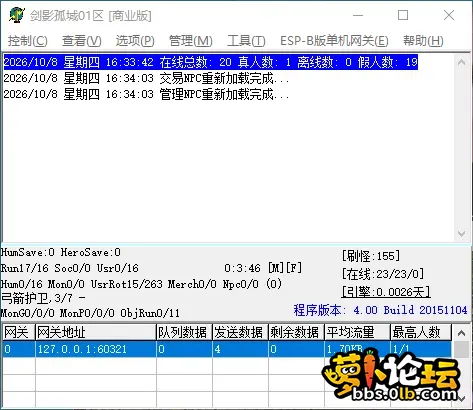Open the 查看(V) menu

(82, 41)
